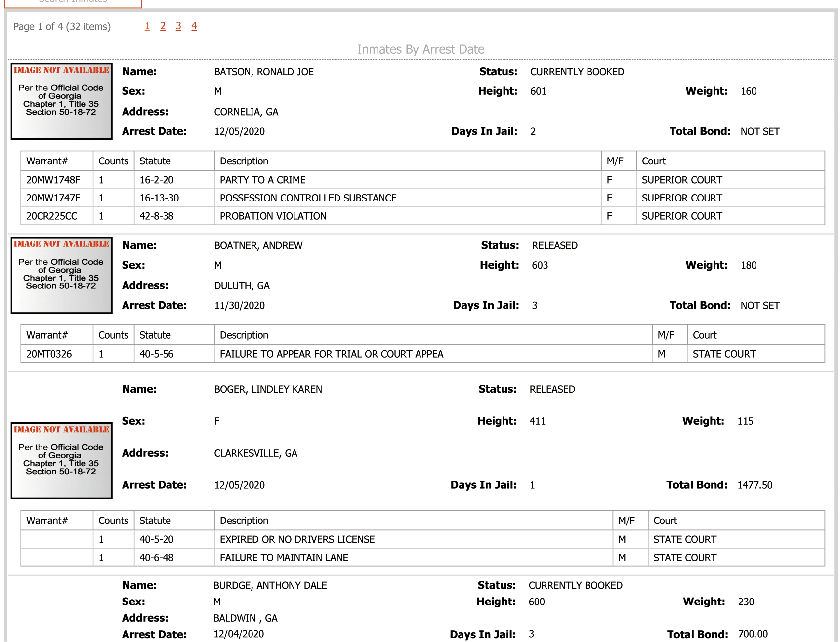840x642 pixels.
Task: Click warrant 20MT0326 failure to appear row
Action: point(422,354)
